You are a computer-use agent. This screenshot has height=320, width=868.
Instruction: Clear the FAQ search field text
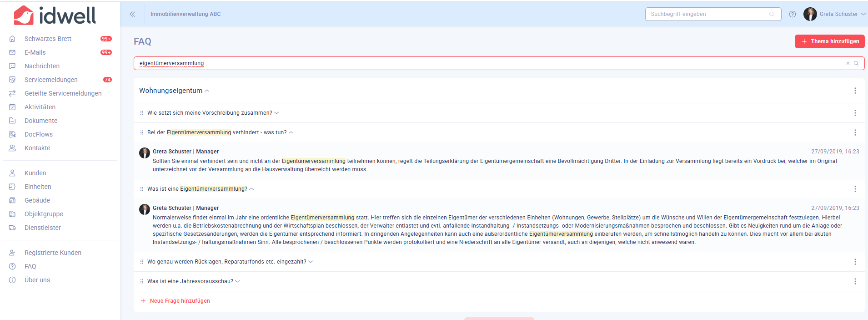[x=848, y=63]
